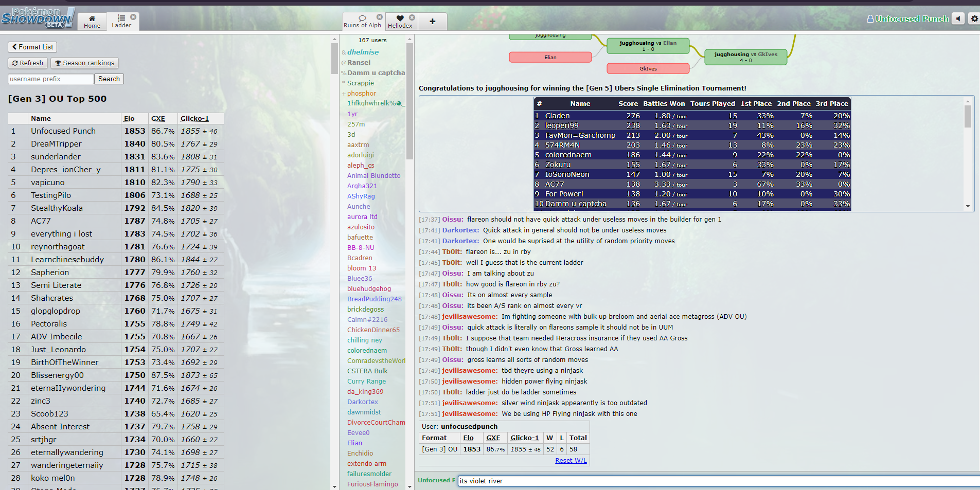The width and height of the screenshot is (980, 490).
Task: Go back to the Format List
Action: [x=32, y=47]
